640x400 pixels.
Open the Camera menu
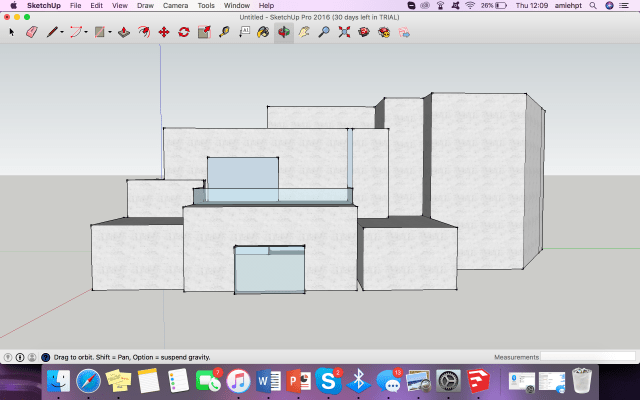[176, 6]
